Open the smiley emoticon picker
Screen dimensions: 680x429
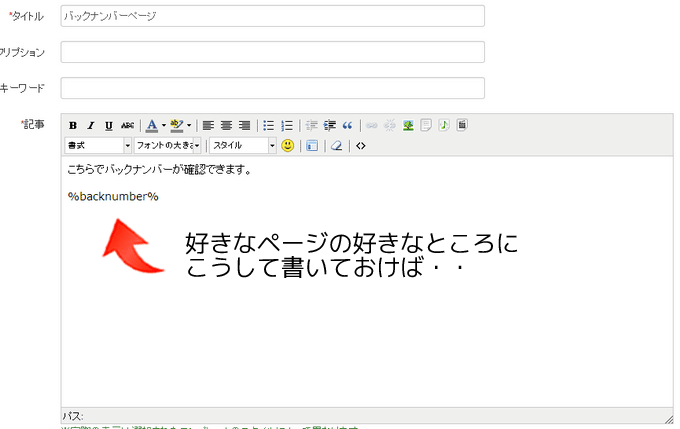click(x=288, y=146)
